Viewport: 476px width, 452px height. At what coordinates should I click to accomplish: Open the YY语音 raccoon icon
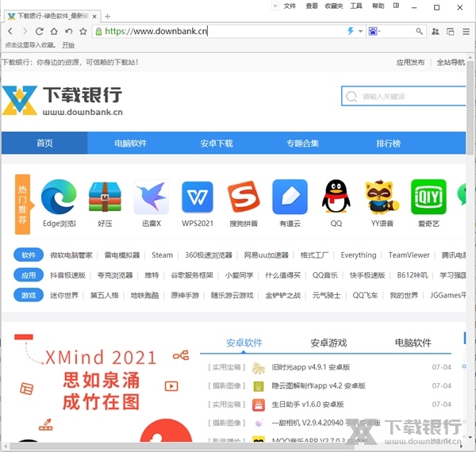382,197
